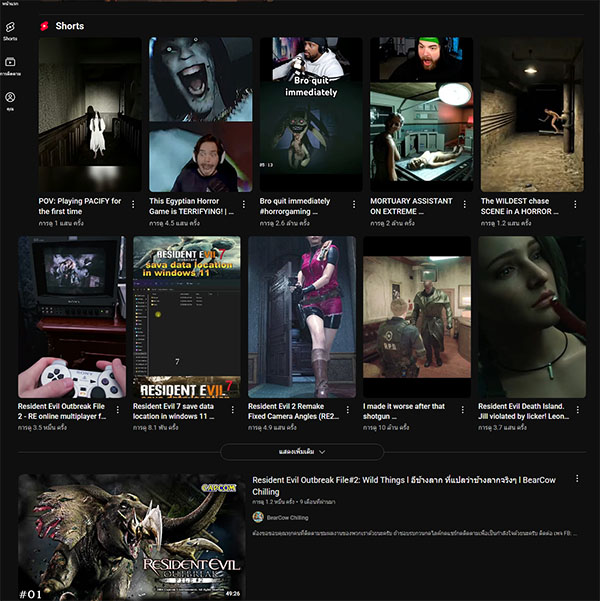The image size is (600, 601).
Task: Open options menu for Resident Evil 2 Remake short
Action: coord(348,410)
